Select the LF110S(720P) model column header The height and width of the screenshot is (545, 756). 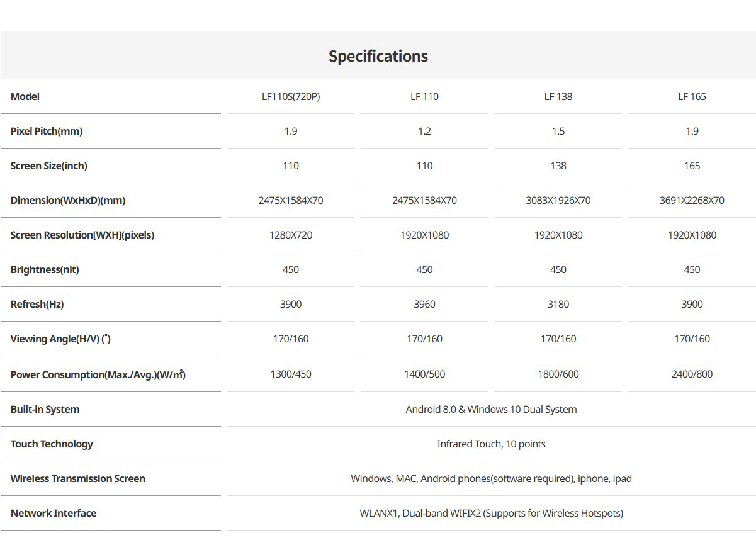click(x=291, y=96)
